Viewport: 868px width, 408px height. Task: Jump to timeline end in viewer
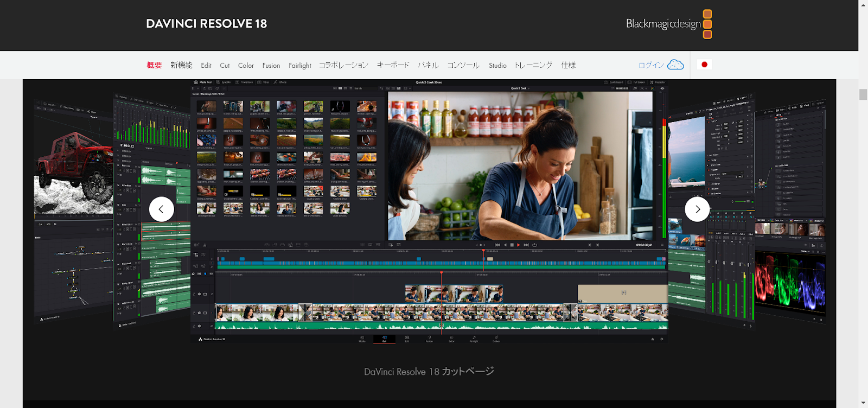[526, 245]
